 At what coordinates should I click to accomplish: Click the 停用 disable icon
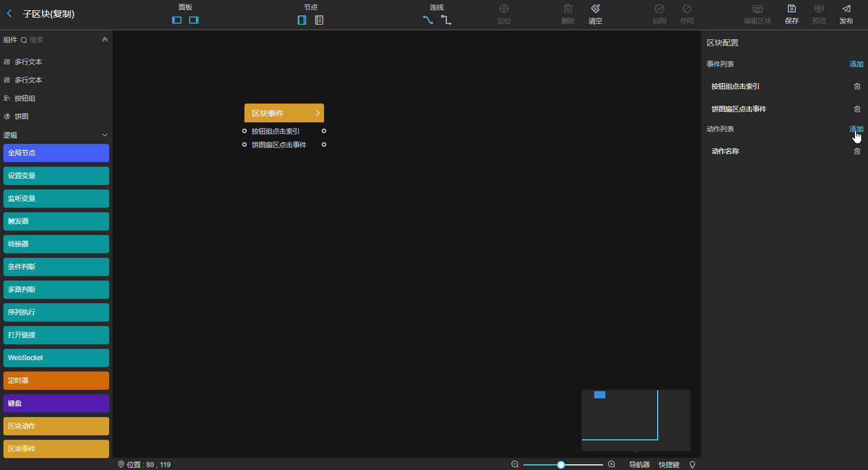(x=687, y=9)
